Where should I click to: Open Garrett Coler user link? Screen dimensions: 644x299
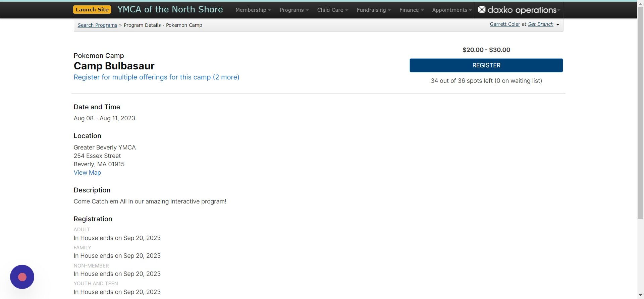[505, 24]
